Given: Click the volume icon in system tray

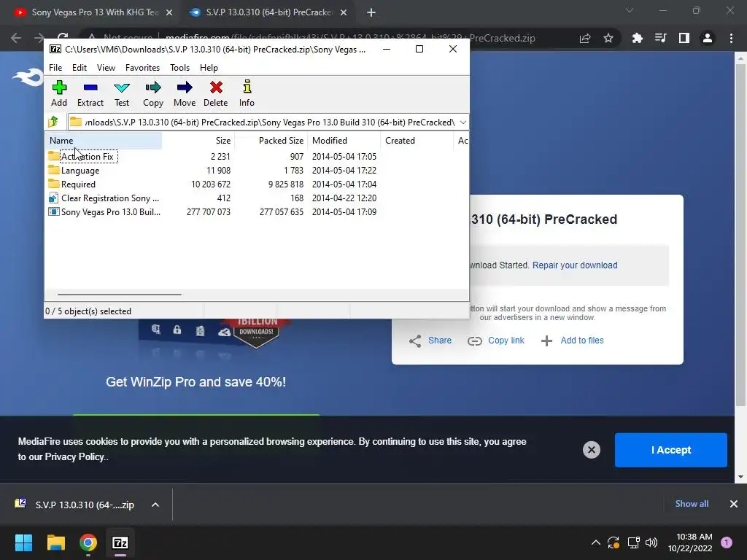Looking at the screenshot, I should pyautogui.click(x=651, y=542).
